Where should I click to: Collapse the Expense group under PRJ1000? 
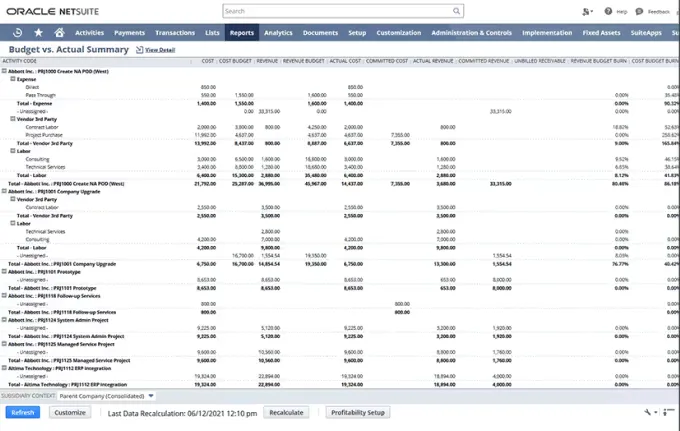(x=13, y=78)
